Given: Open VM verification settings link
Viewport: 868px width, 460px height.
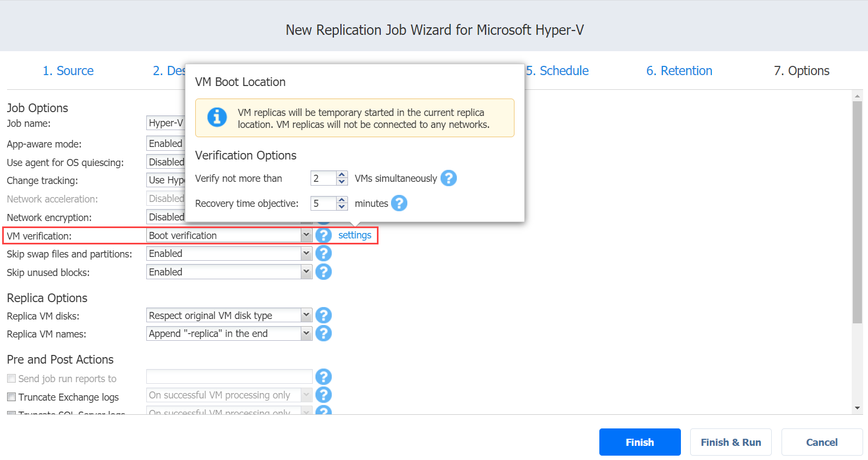Looking at the screenshot, I should (x=355, y=235).
